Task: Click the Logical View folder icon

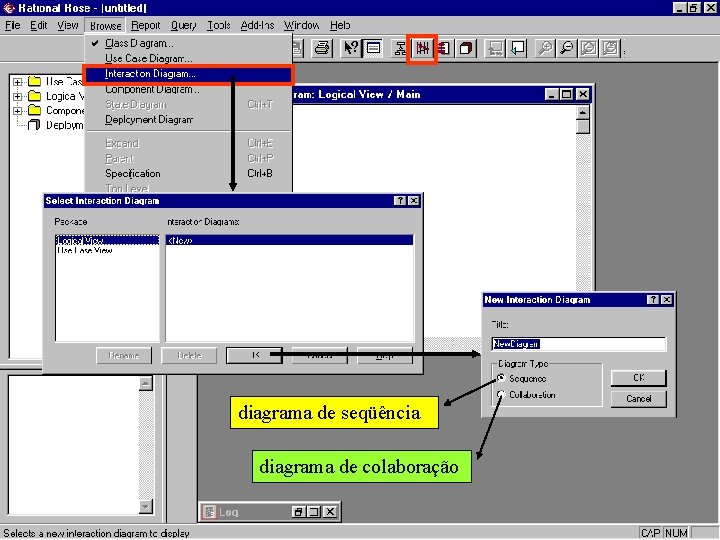Action: click(34, 96)
